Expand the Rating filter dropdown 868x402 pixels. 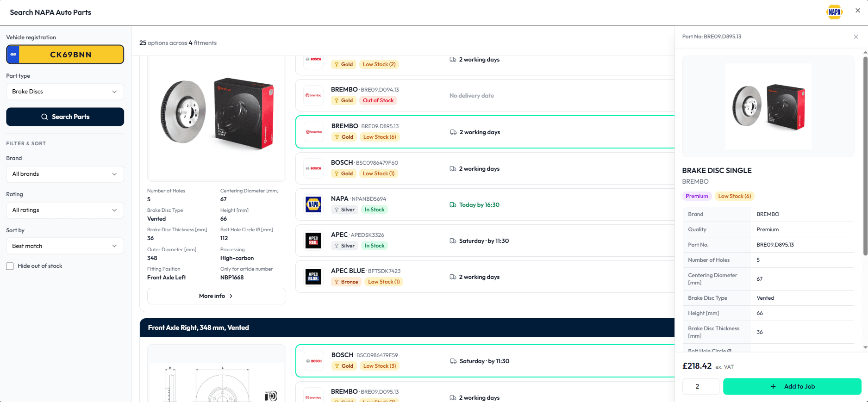[65, 210]
